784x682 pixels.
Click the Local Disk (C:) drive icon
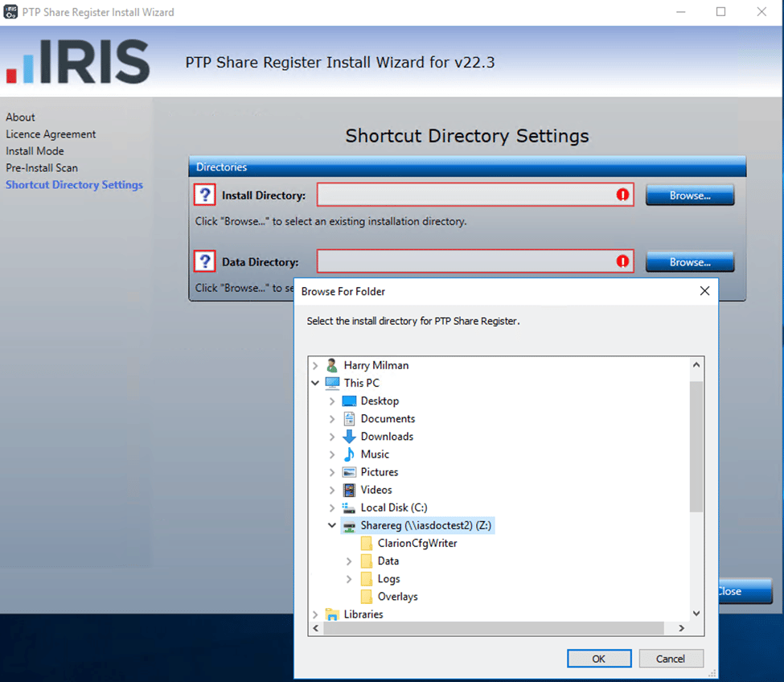click(x=348, y=508)
